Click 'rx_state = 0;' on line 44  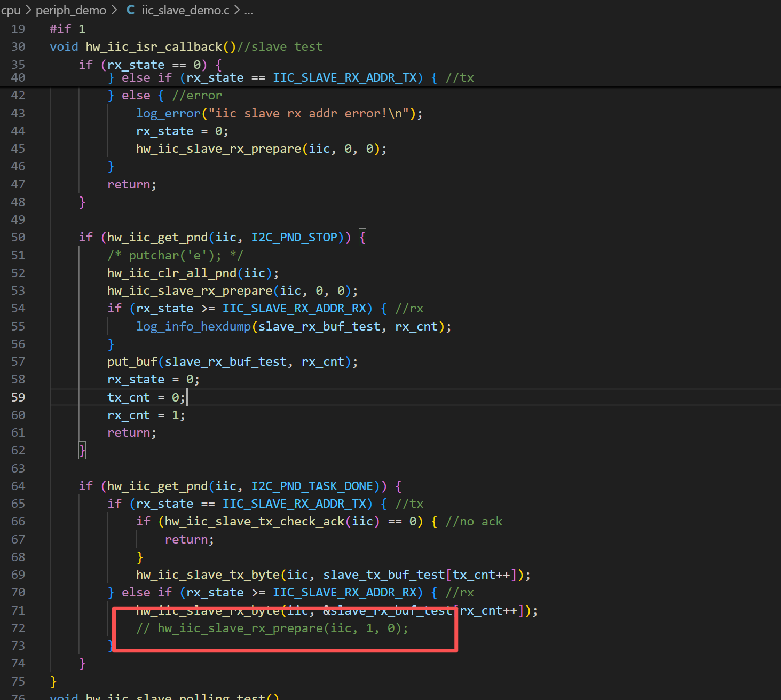tap(182, 131)
